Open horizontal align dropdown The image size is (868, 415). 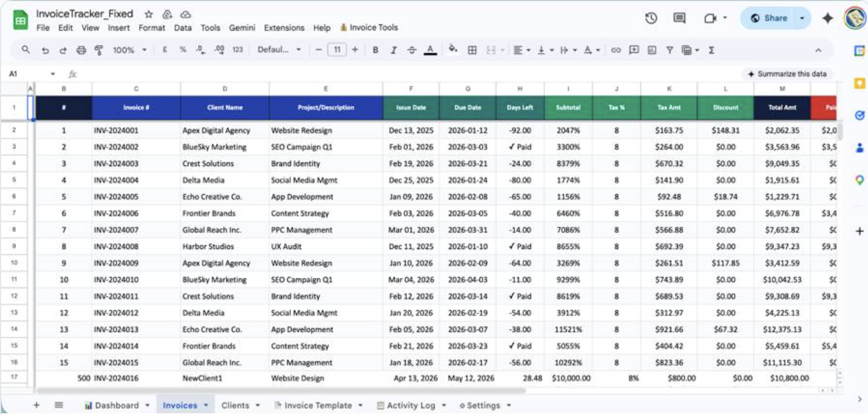coord(521,50)
